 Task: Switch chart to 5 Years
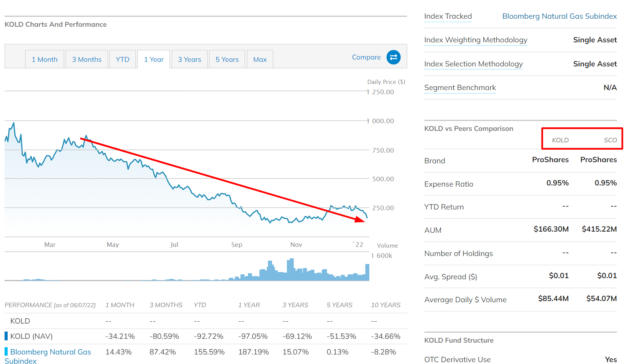(x=227, y=59)
